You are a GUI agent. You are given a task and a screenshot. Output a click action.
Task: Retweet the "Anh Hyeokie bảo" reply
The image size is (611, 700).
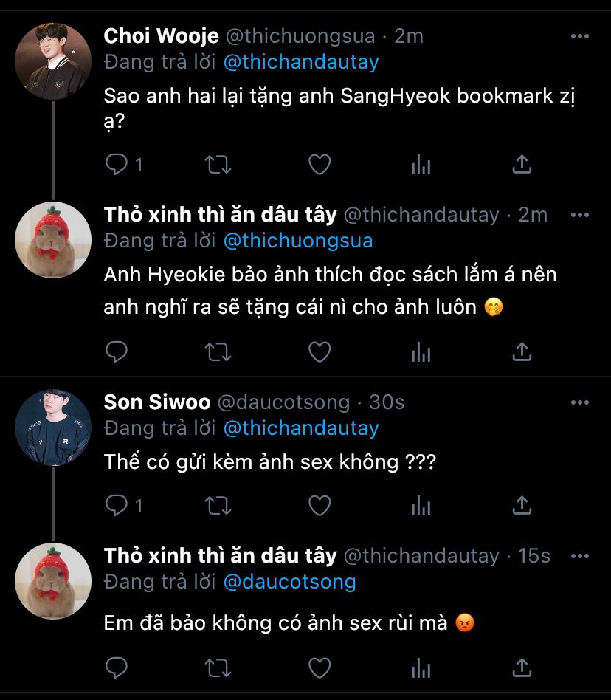coord(218,352)
